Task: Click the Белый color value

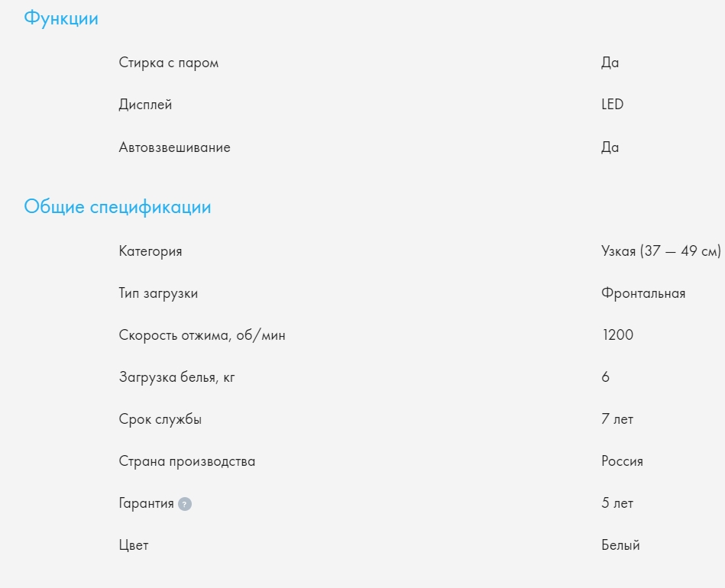Action: click(x=620, y=545)
